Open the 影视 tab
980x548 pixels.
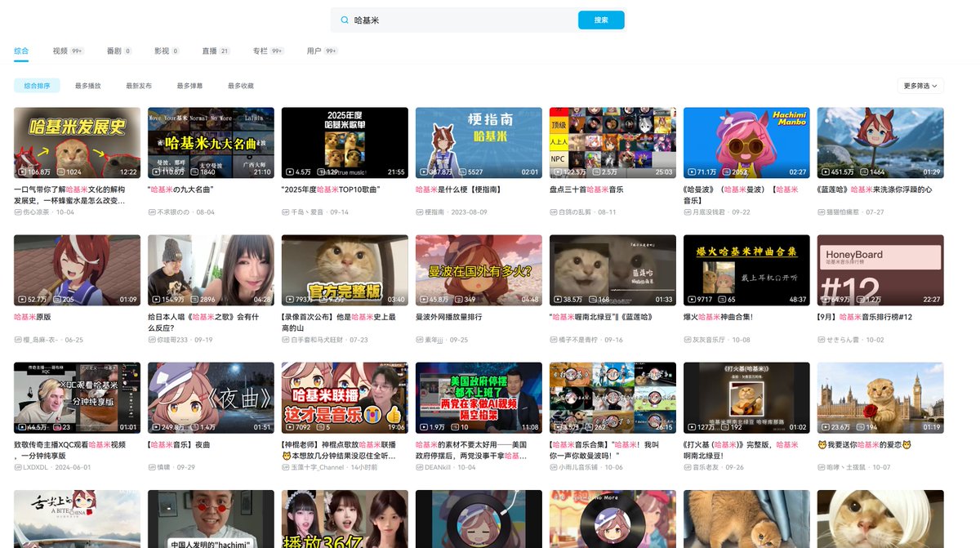pyautogui.click(x=167, y=51)
